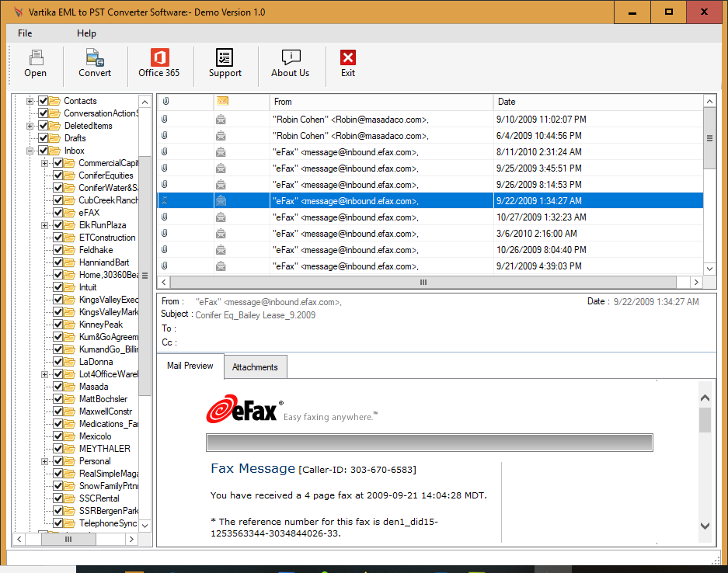Image resolution: width=728 pixels, height=573 pixels.
Task: Click paperclip of 9/26/2009 eFax row
Action: [x=165, y=184]
